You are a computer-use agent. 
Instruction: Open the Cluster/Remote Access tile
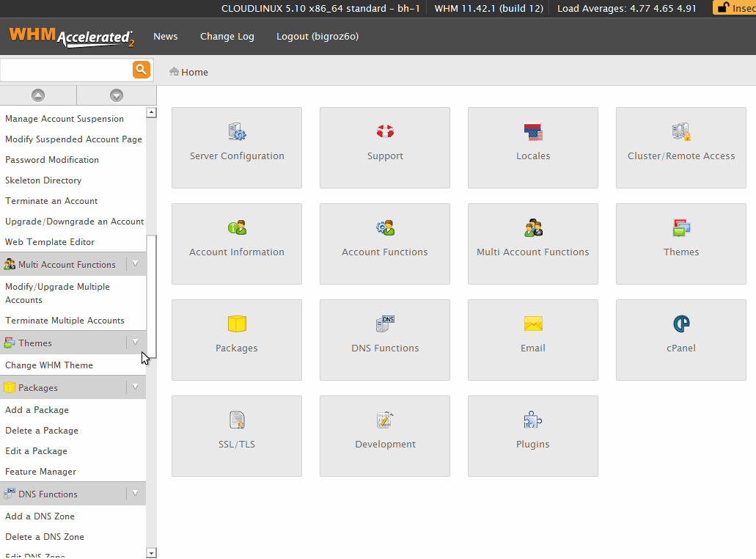680,147
